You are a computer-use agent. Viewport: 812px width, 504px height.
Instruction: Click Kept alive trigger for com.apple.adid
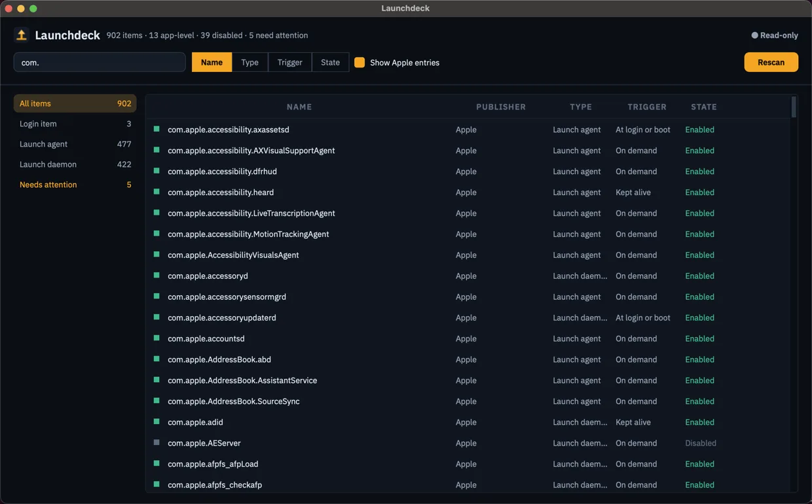pyautogui.click(x=633, y=422)
